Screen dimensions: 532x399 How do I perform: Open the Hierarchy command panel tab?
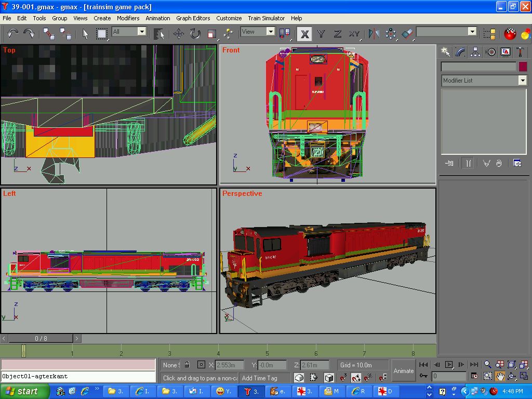pos(475,52)
